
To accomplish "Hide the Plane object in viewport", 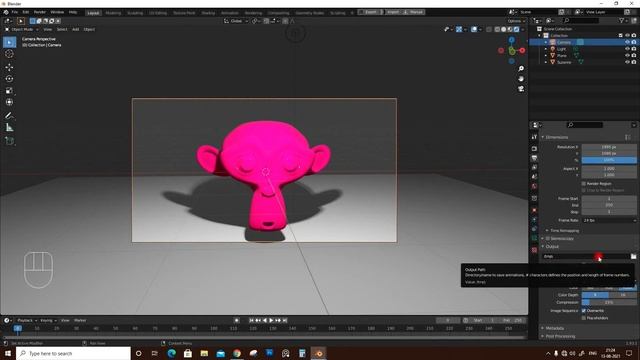I will (627, 55).
